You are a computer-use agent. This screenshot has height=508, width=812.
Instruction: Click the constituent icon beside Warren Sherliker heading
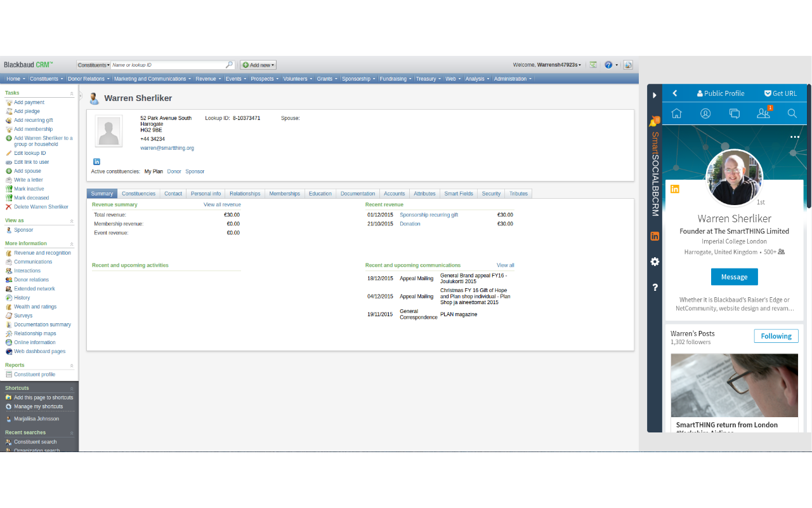[x=94, y=98]
